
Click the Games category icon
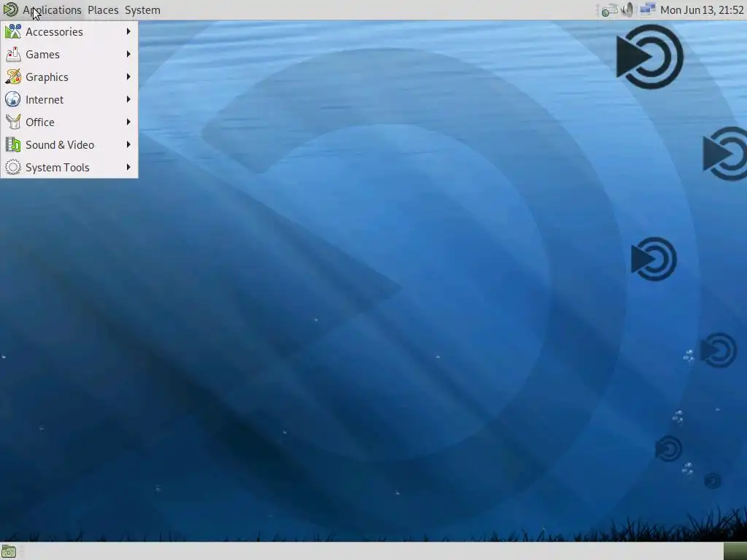coord(13,54)
